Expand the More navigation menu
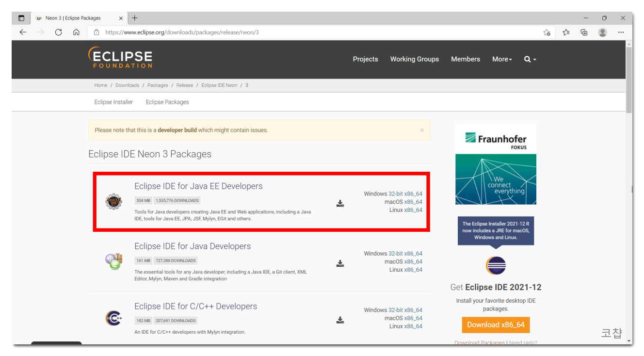 (502, 59)
